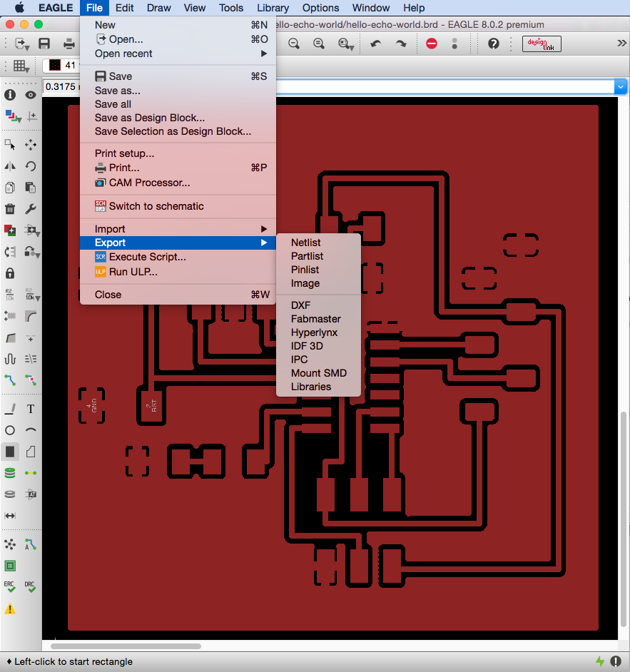Open the Library menu in menu bar
The image size is (630, 672).
pos(273,8)
